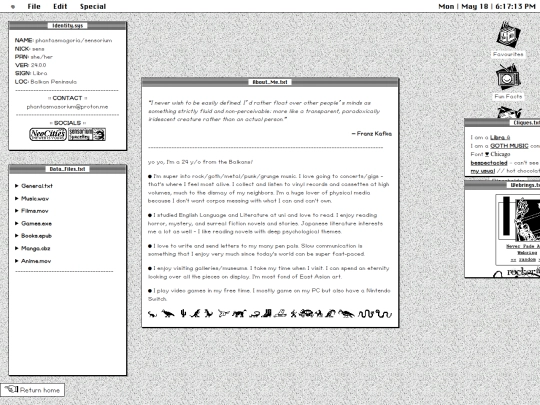Click the LOC: Balkan Peninsula line
This screenshot has height=405, width=540.
pos(46,82)
